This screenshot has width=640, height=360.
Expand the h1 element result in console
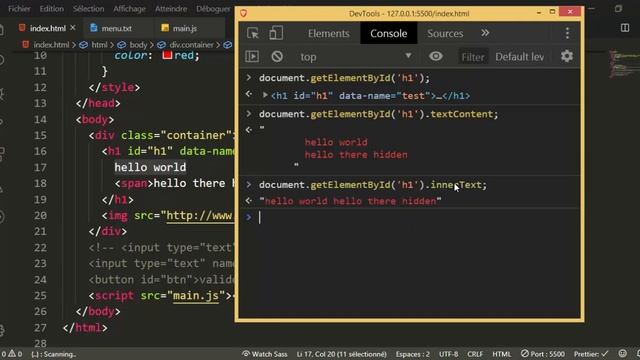265,96
